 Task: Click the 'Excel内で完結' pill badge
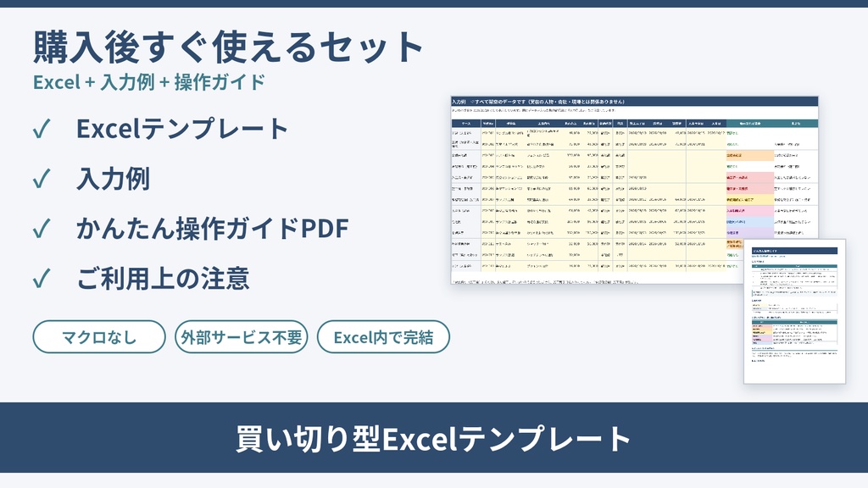383,336
